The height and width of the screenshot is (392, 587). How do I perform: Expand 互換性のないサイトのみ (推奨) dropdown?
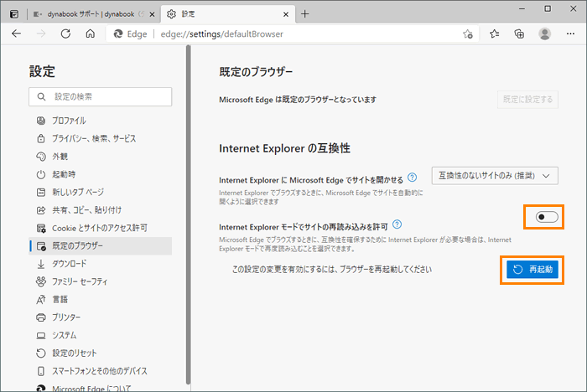[495, 176]
